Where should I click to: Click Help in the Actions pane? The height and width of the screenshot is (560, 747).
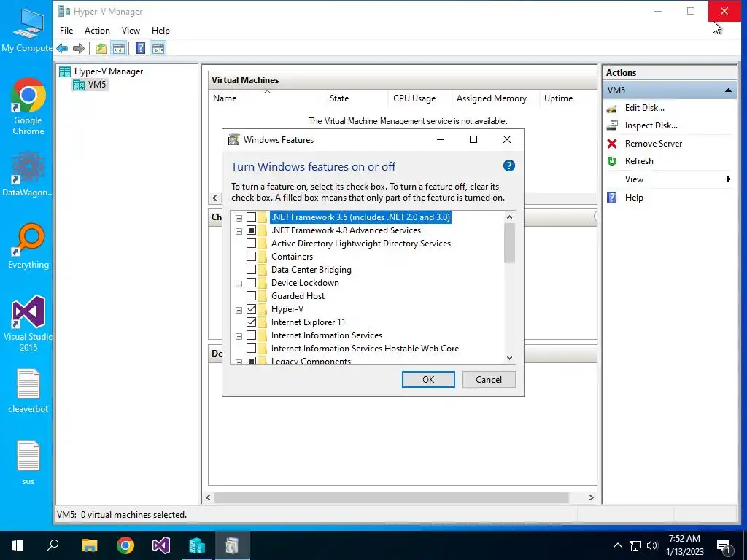[634, 198]
